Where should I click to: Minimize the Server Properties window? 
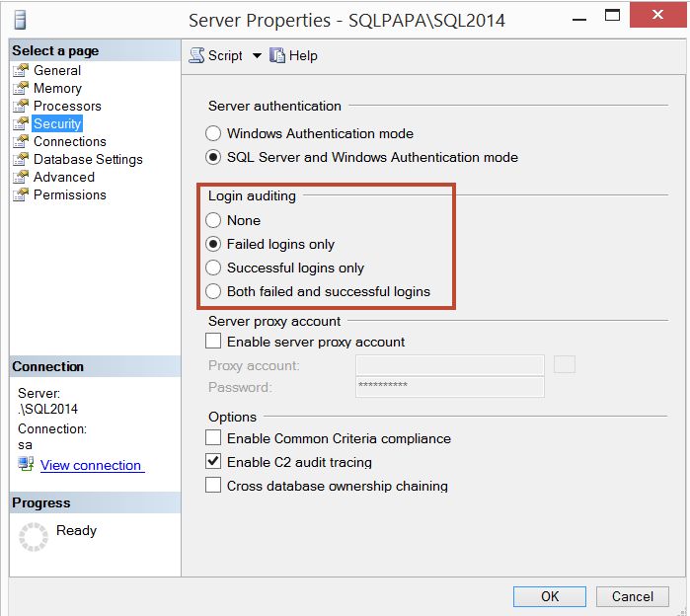579,20
